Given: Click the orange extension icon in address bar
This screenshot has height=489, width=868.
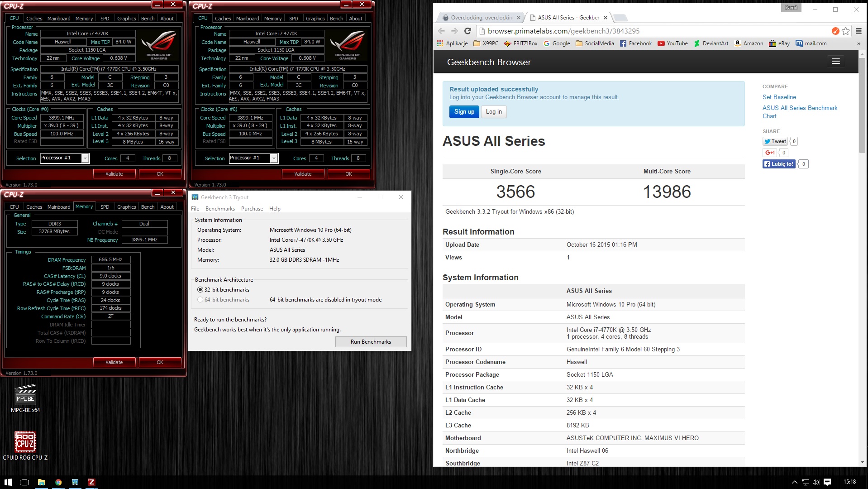Looking at the screenshot, I should coord(835,31).
